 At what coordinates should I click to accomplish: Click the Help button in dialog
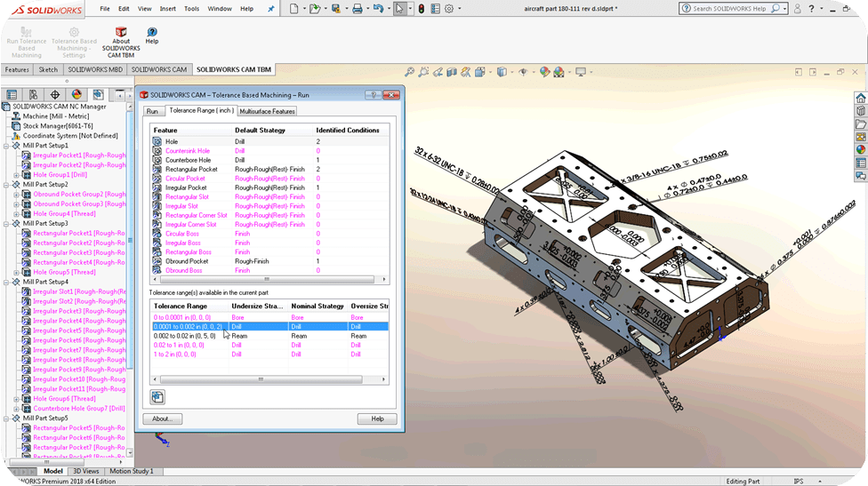(377, 418)
